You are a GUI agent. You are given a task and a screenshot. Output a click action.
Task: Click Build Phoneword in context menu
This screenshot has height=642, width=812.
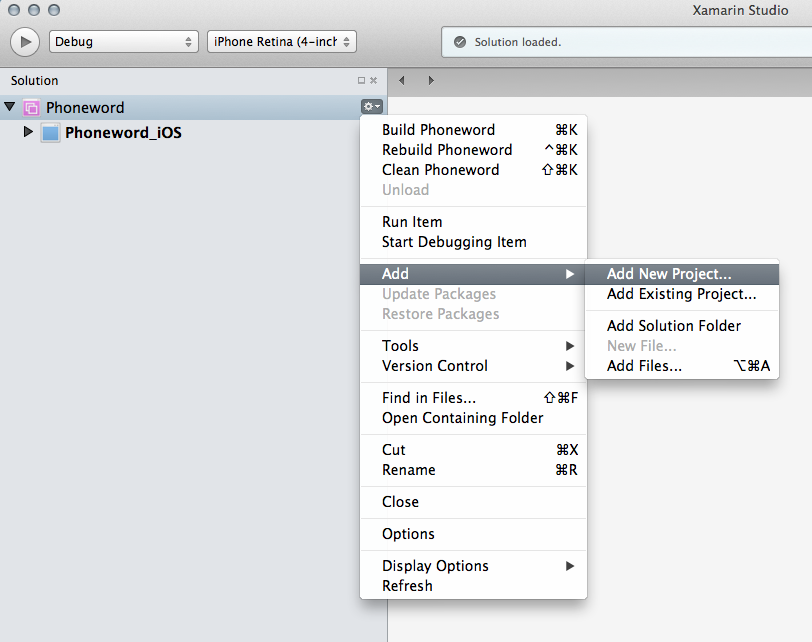(438, 130)
